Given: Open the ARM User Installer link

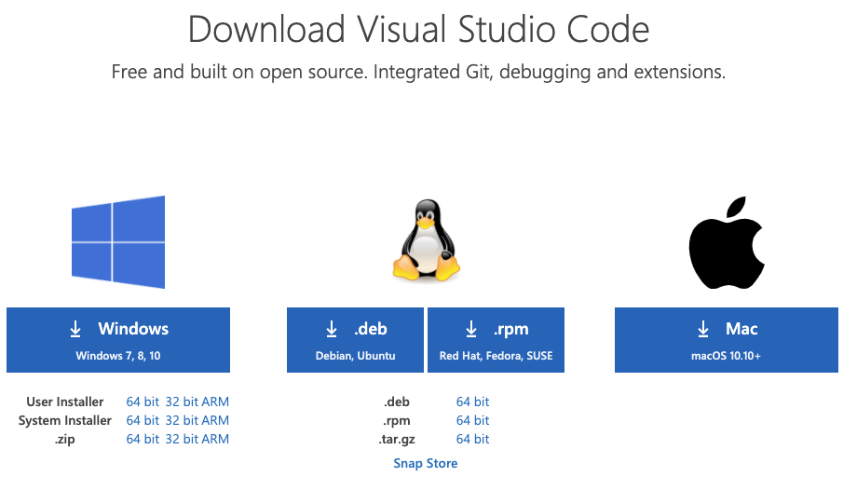Looking at the screenshot, I should coord(215,402).
